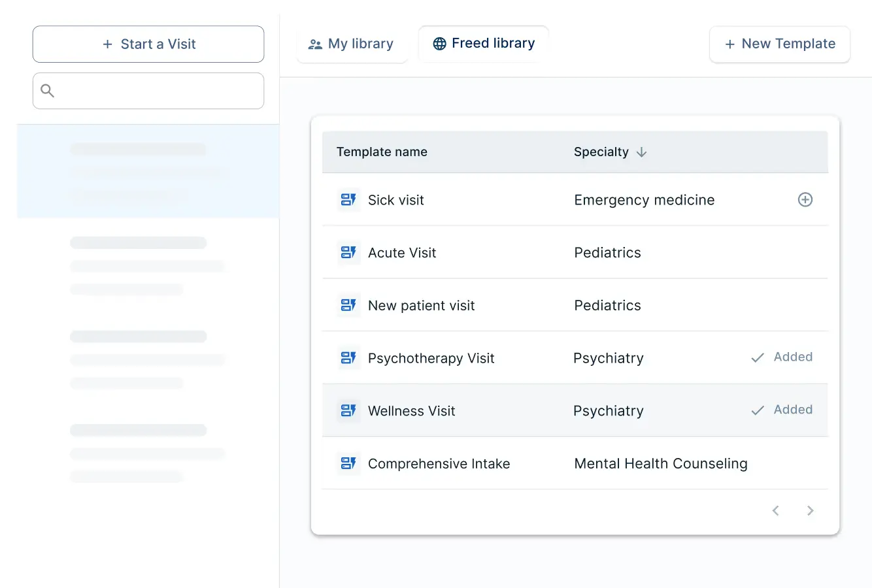This screenshot has width=872, height=588.
Task: Click the Wellness Visit template icon
Action: click(x=348, y=411)
